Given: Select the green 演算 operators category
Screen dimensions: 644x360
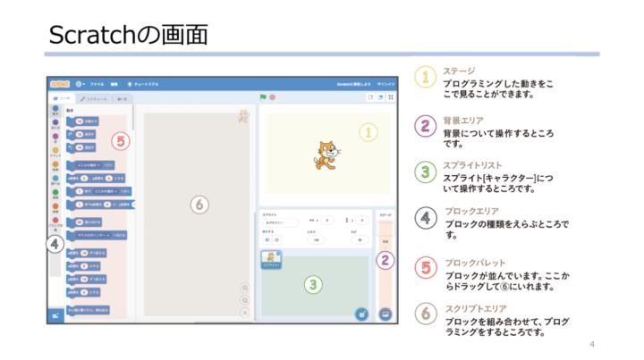Looking at the screenshot, I should (55, 194).
